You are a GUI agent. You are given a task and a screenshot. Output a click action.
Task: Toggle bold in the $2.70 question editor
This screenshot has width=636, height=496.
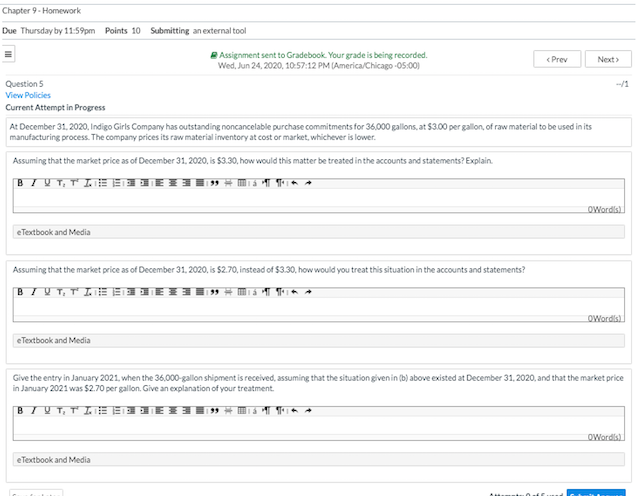pos(20,292)
